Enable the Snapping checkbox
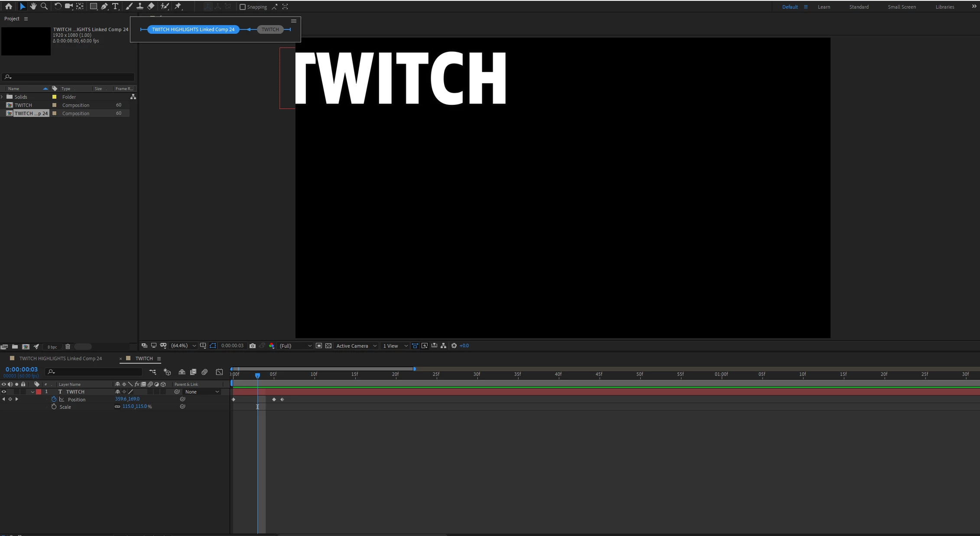The height and width of the screenshot is (536, 980). (243, 7)
